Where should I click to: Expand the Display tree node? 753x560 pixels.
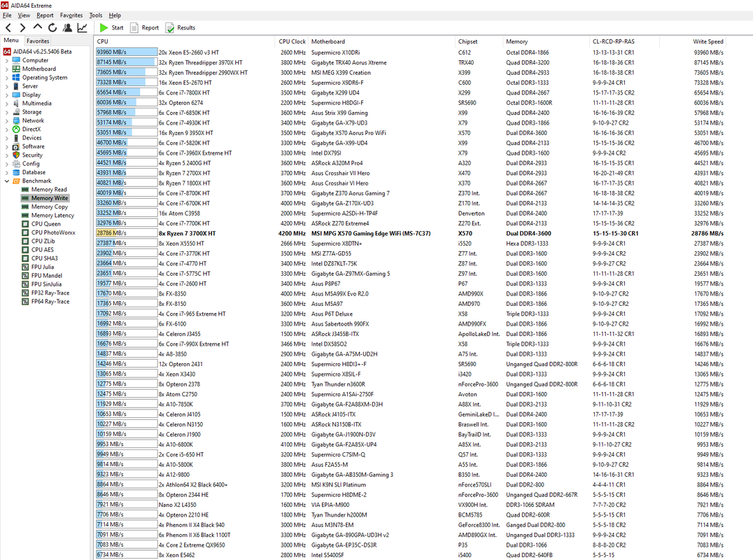(x=7, y=95)
